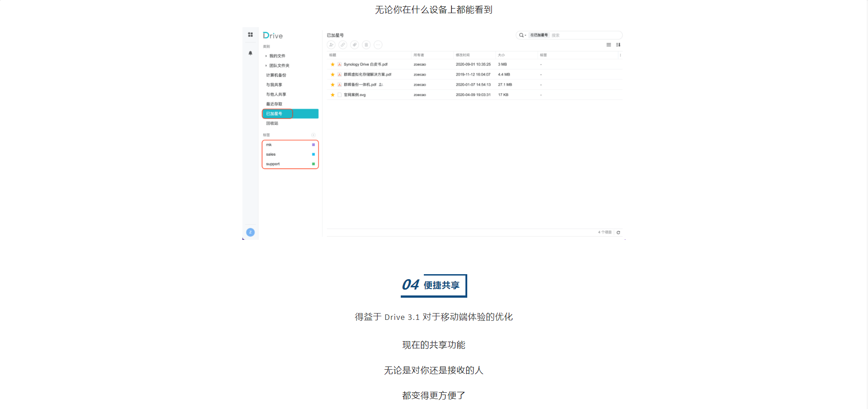Screen dimensions: 868x409
Task: Click the notification bell icon
Action: [250, 53]
